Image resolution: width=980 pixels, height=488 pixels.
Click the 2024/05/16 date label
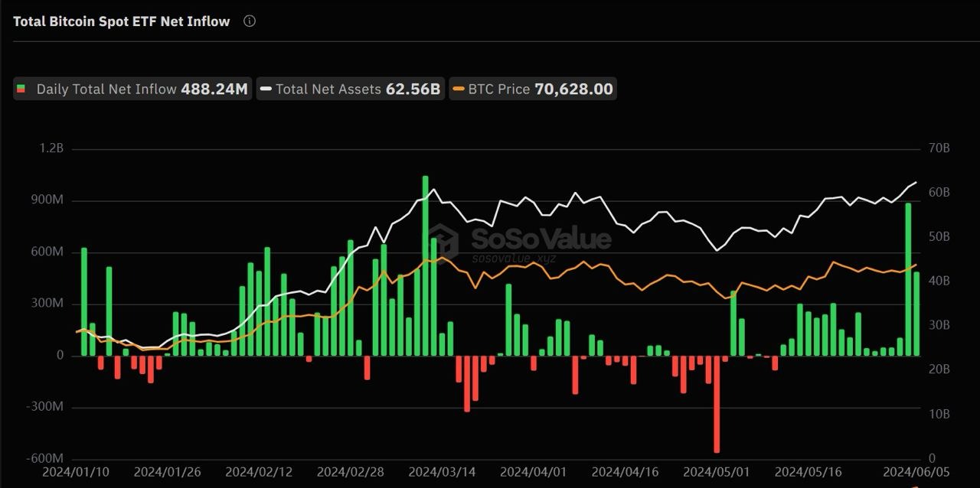pos(808,472)
